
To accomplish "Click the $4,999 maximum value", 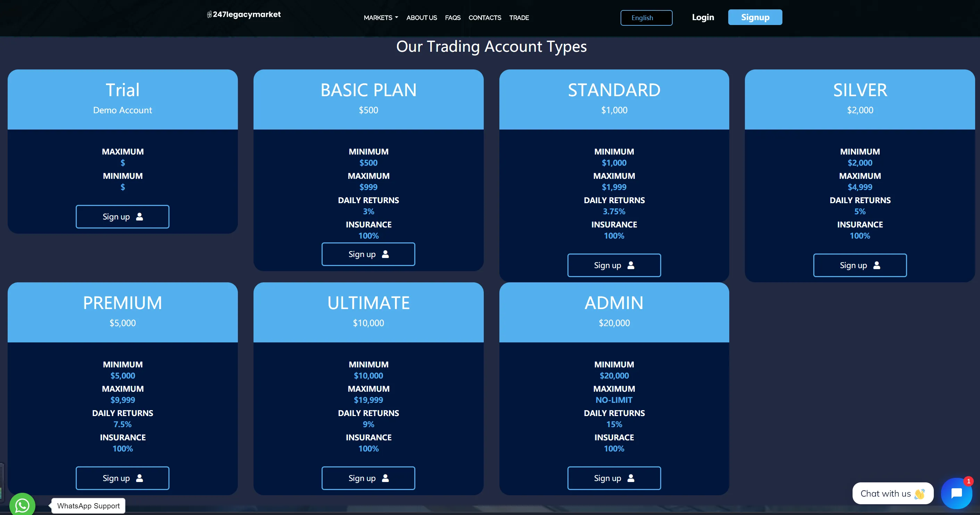I will (860, 187).
